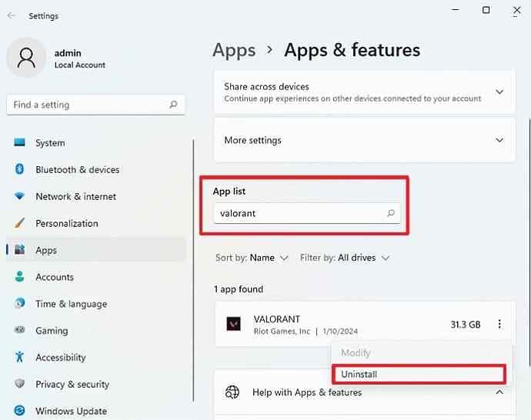531x420 pixels.
Task: Open System settings page
Action: tap(50, 143)
